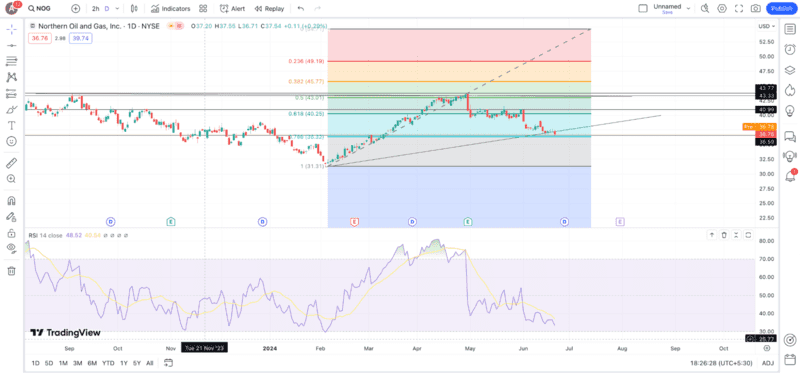Select the Fibonacci retracement tools
This screenshot has height=373, width=800.
11,61
